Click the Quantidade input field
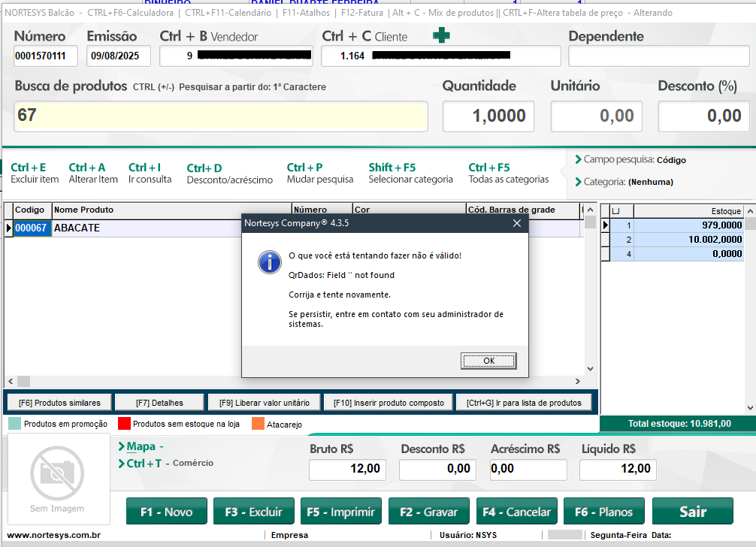Image resolution: width=756 pixels, height=547 pixels. [488, 116]
